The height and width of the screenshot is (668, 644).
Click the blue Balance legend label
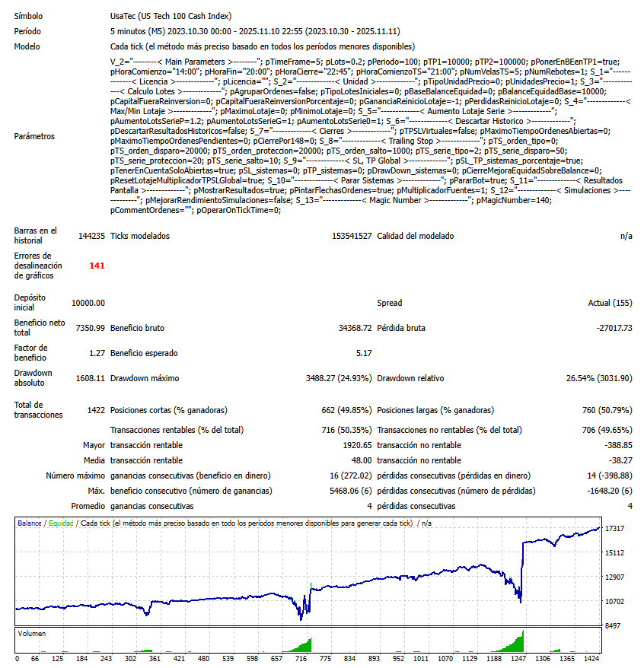click(x=29, y=523)
